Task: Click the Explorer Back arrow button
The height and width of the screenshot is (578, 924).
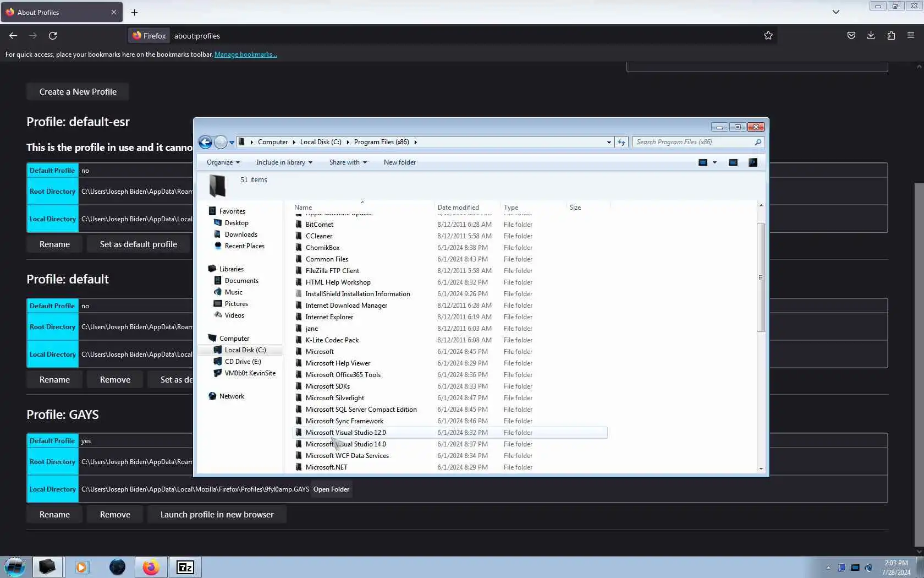Action: click(x=205, y=142)
